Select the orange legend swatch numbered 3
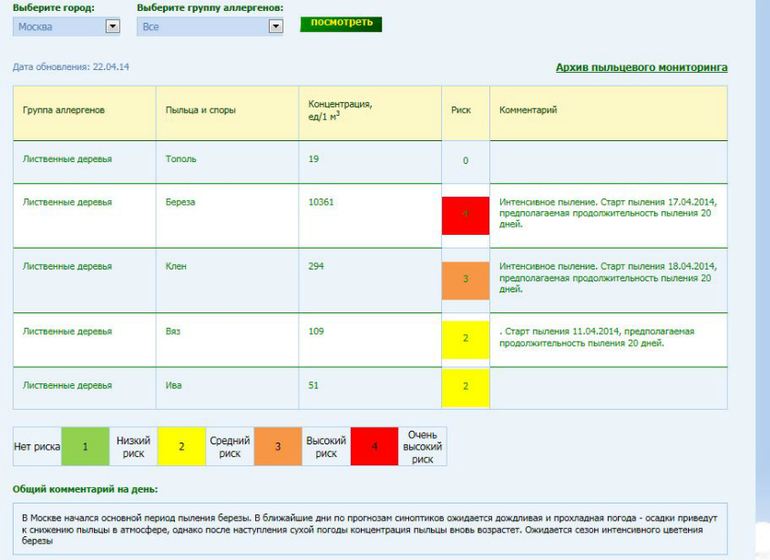 tap(277, 447)
